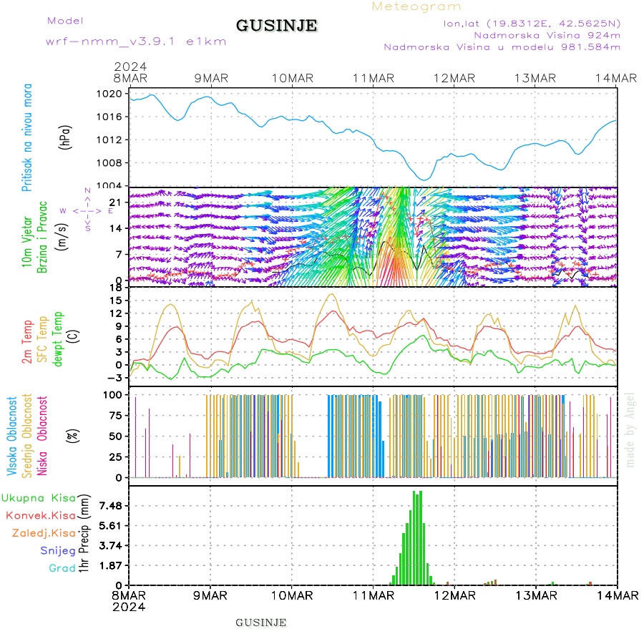
Task: Select the '7' wind speed tick
Action: coord(119,255)
